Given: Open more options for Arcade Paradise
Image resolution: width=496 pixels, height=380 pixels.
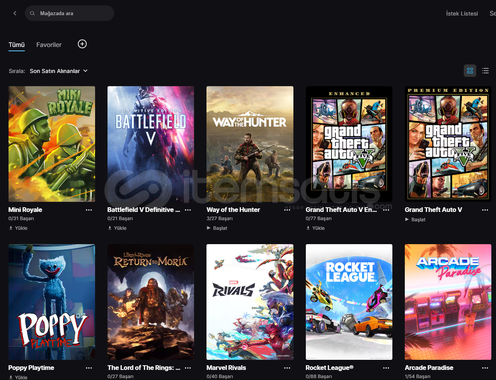Looking at the screenshot, I should (x=485, y=368).
